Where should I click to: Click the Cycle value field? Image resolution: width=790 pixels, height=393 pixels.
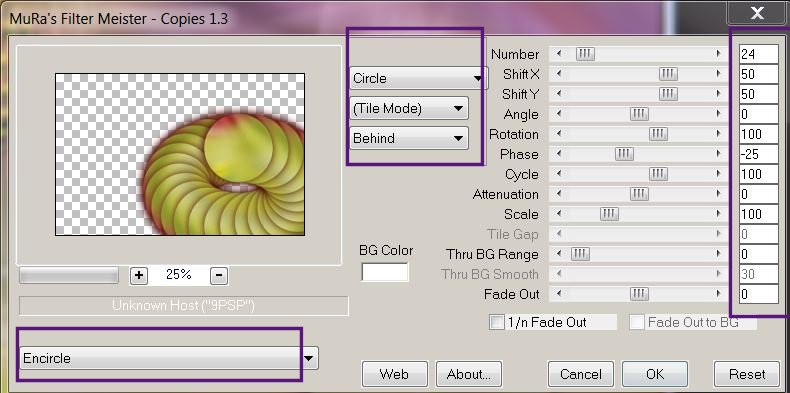click(x=759, y=174)
